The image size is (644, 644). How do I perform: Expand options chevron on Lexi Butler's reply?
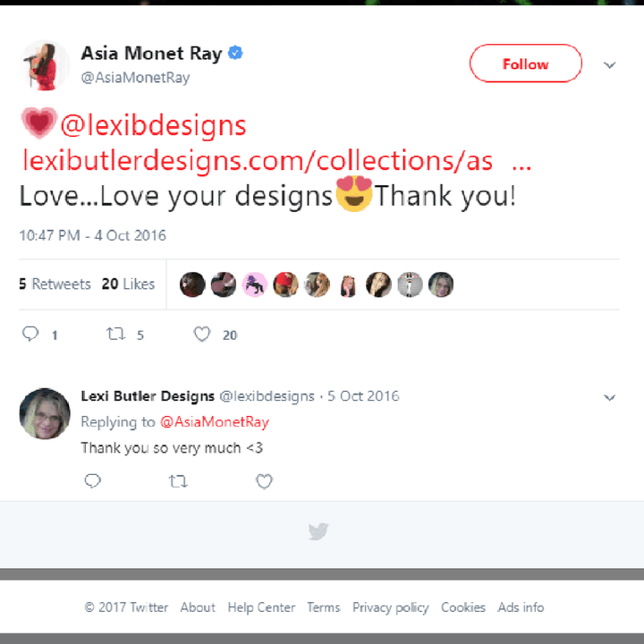(x=610, y=397)
